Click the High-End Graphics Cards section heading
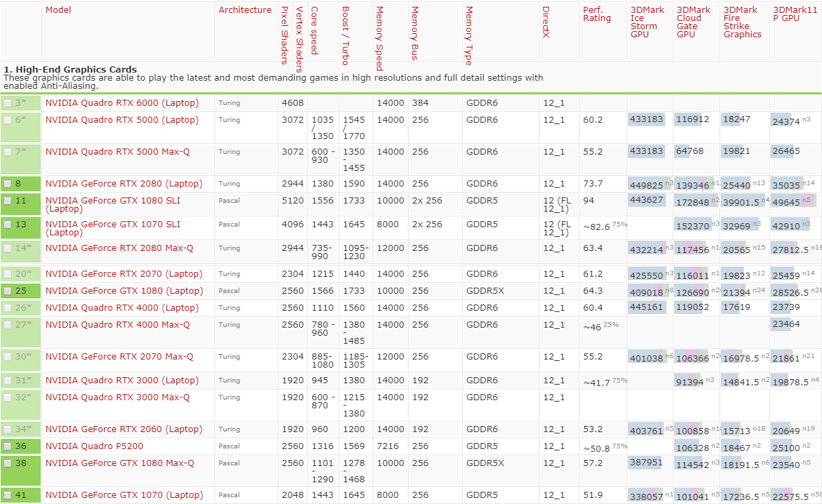 (x=71, y=70)
